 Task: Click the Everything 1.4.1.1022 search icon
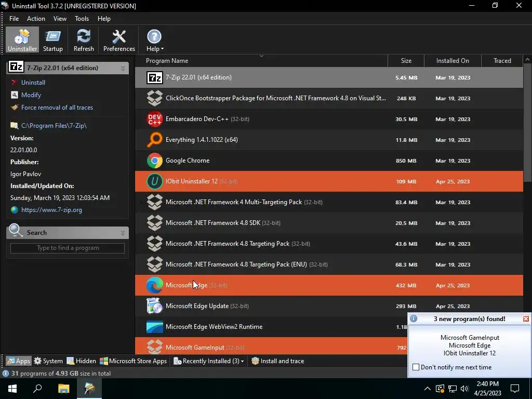(154, 140)
